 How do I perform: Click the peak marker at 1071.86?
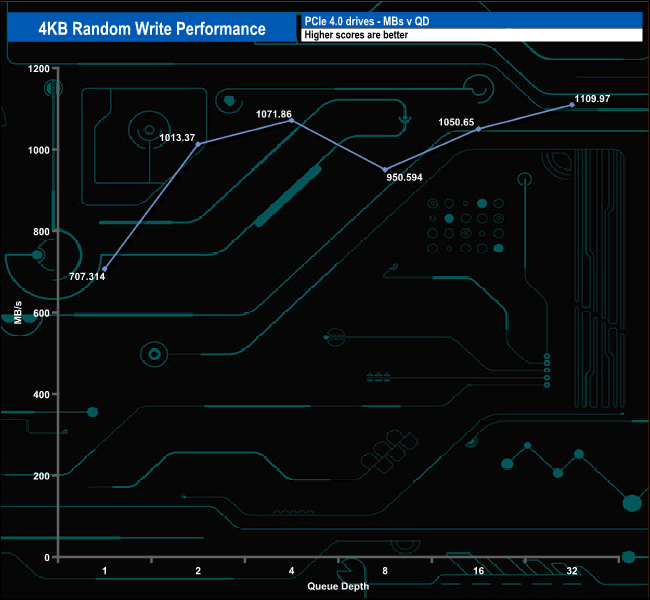(x=291, y=120)
